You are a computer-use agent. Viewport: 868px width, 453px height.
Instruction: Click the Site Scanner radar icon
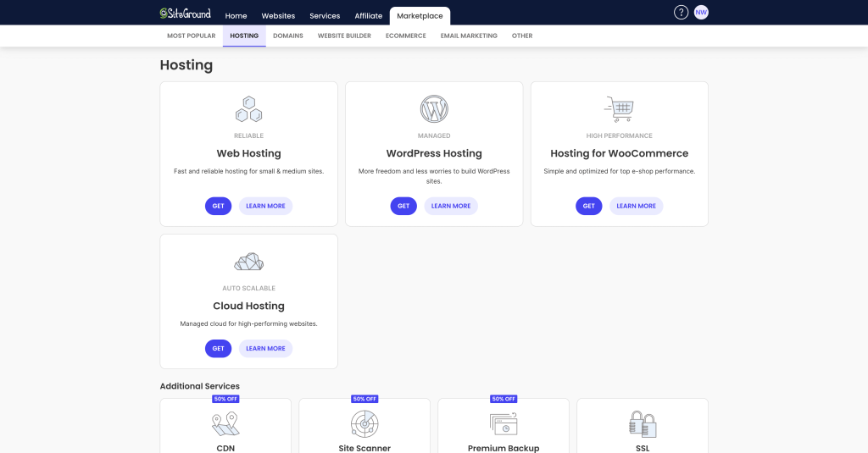click(364, 423)
